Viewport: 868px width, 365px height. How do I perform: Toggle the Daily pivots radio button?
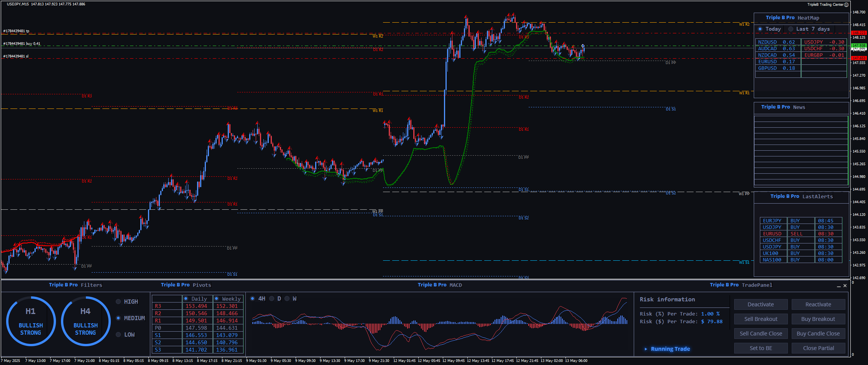point(186,299)
